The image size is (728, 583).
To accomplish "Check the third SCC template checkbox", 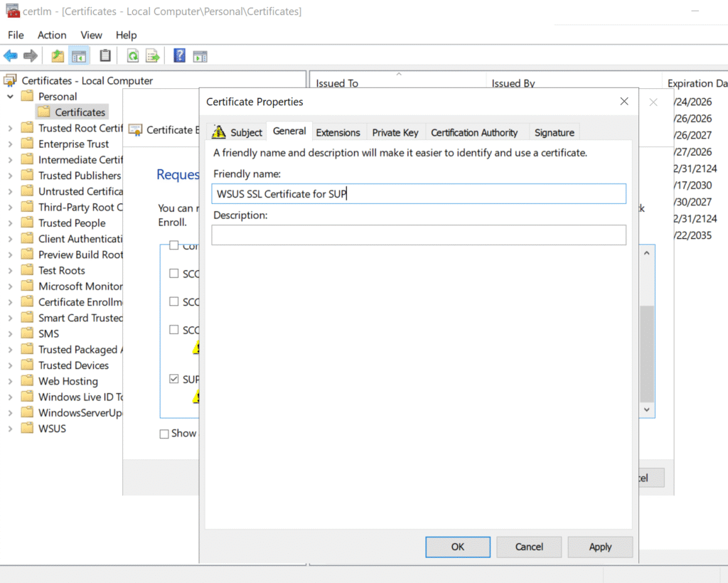I will [x=173, y=330].
